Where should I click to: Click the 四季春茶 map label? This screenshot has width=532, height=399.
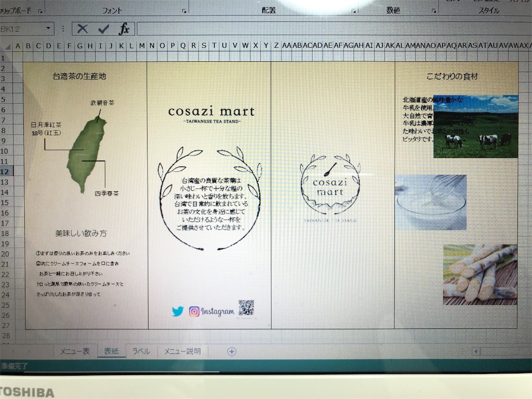click(x=107, y=193)
